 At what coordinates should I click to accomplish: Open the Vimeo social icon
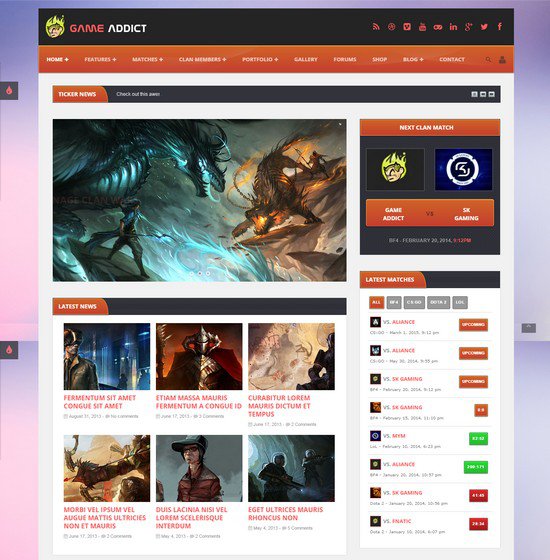pos(407,27)
